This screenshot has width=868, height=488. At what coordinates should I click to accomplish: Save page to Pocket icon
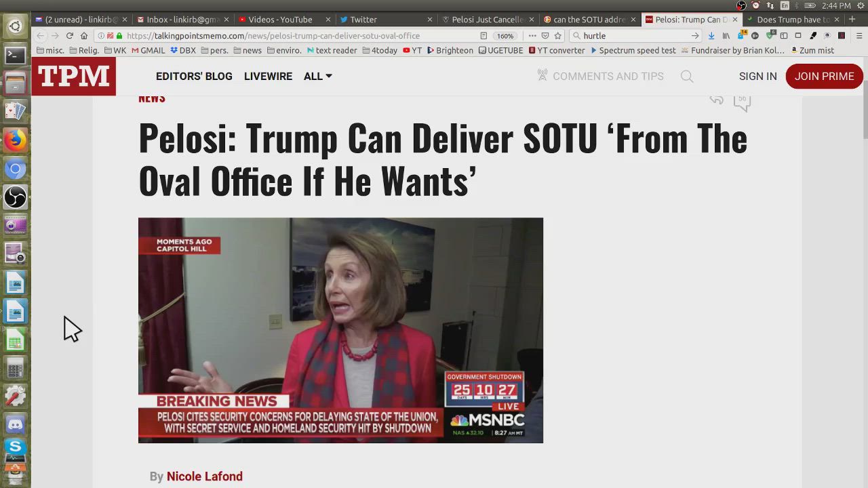coord(545,36)
